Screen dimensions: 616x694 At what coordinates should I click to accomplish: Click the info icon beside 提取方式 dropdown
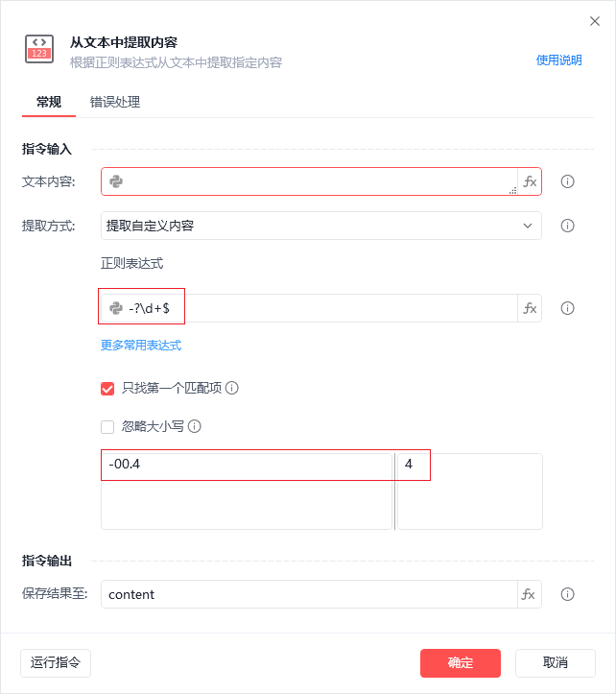[x=567, y=226]
